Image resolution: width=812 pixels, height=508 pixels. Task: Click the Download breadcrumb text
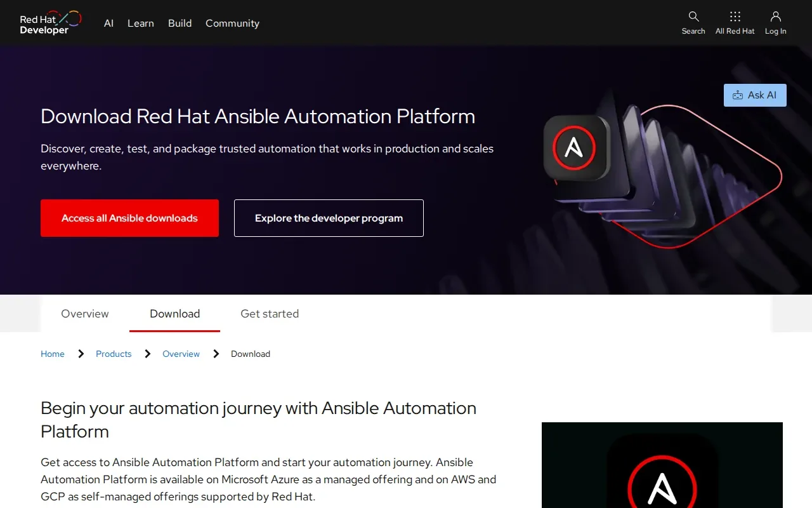point(251,354)
